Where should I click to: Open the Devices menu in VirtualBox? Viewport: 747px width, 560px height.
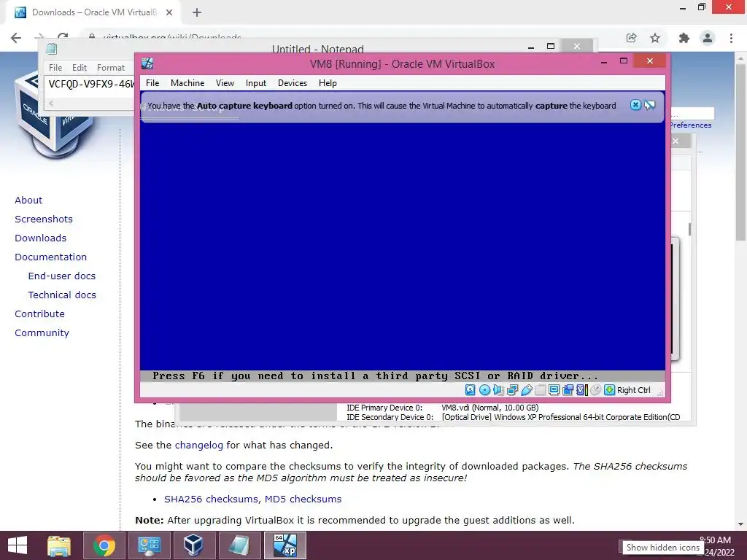(x=293, y=83)
